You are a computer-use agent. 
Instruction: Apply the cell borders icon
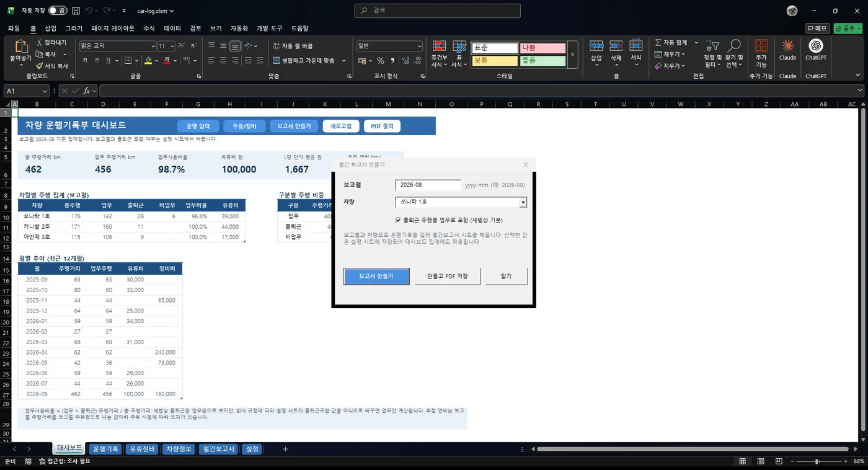point(128,61)
